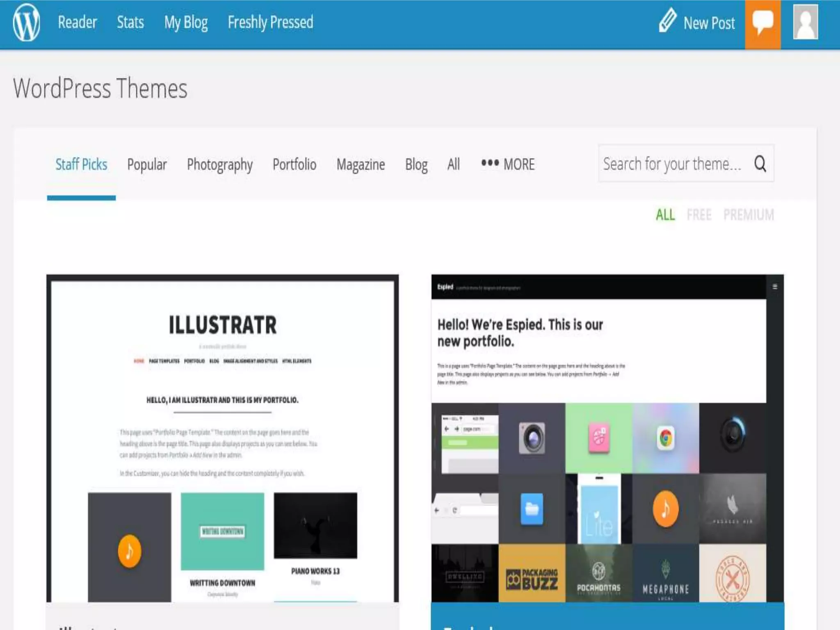Select the Popular themes tab
Viewport: 840px width, 630px height.
pyautogui.click(x=147, y=164)
